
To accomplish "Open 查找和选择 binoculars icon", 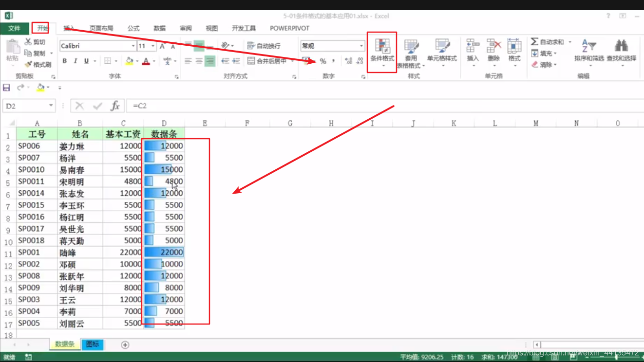I will (621, 52).
